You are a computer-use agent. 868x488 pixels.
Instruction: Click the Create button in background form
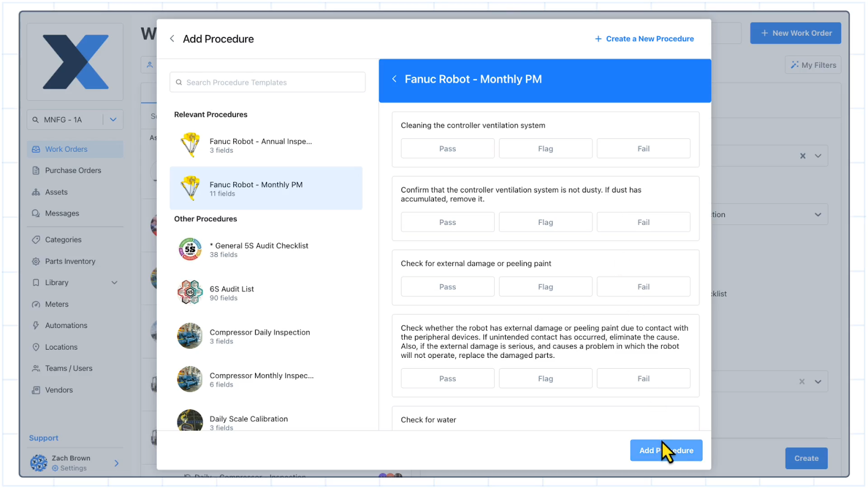point(807,458)
